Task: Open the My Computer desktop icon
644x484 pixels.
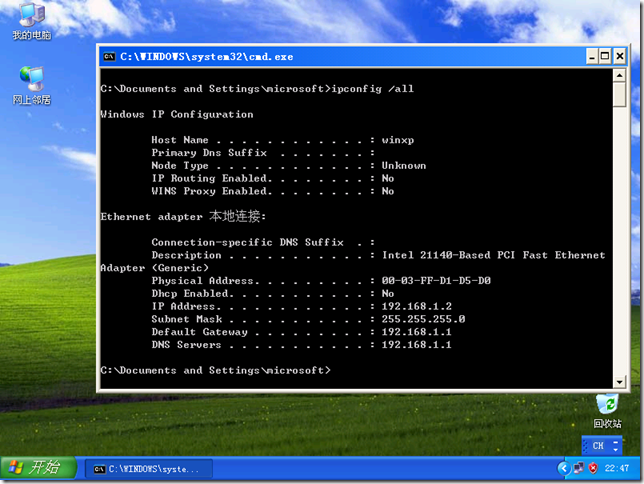Action: (x=32, y=21)
